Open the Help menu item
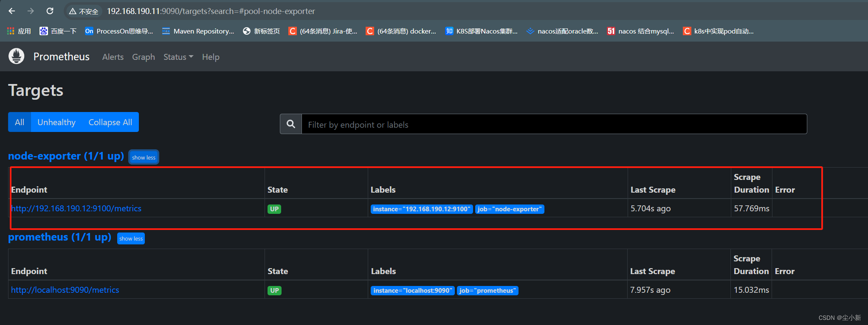Image resolution: width=868 pixels, height=325 pixels. [211, 57]
